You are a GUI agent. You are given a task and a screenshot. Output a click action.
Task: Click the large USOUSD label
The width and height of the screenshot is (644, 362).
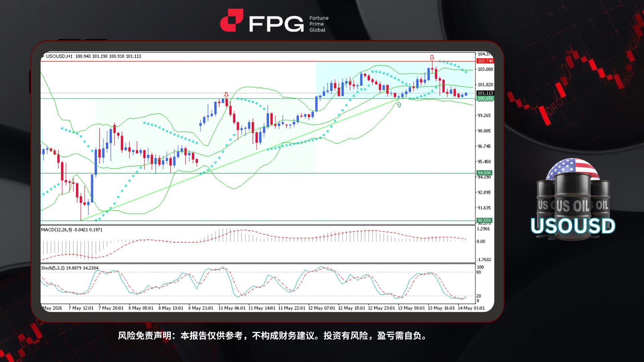(573, 226)
